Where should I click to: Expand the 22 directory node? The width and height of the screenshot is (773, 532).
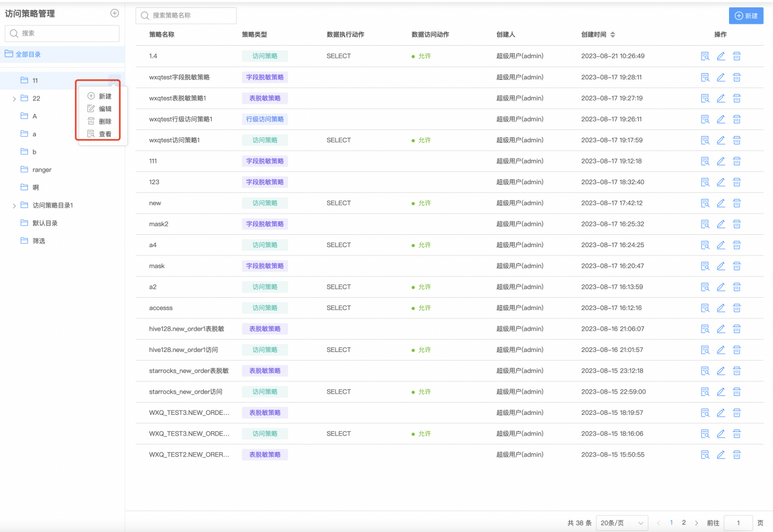pyautogui.click(x=14, y=98)
